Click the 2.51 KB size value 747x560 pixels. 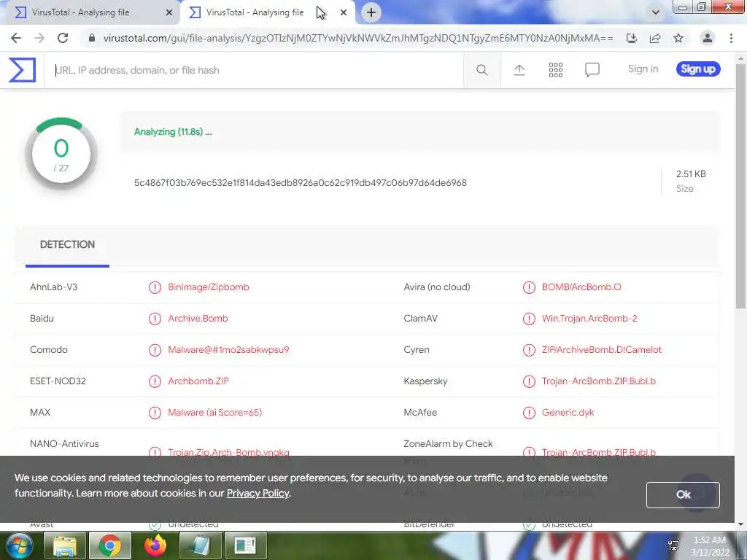tap(691, 174)
